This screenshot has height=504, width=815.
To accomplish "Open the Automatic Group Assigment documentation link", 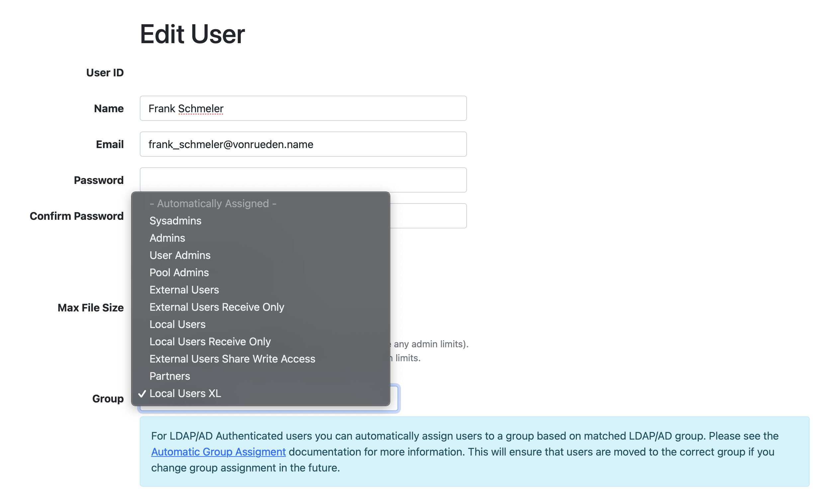I will tap(218, 452).
